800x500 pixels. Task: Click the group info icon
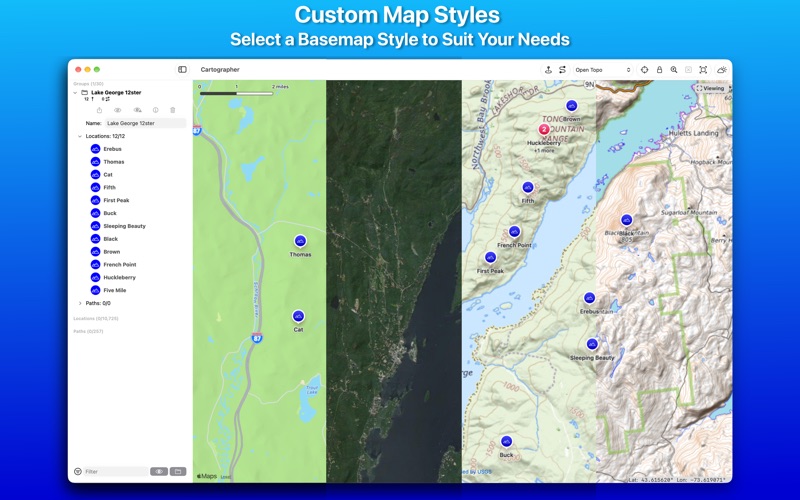(156, 110)
